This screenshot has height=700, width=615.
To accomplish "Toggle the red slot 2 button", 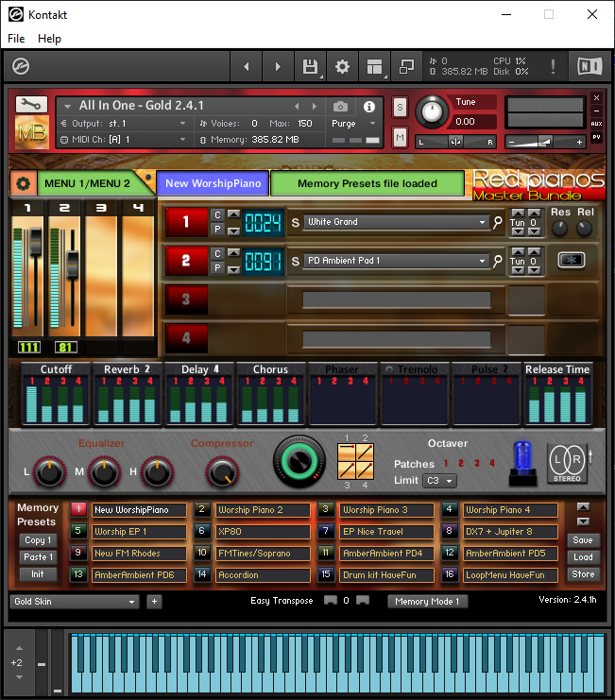I will coord(186,261).
